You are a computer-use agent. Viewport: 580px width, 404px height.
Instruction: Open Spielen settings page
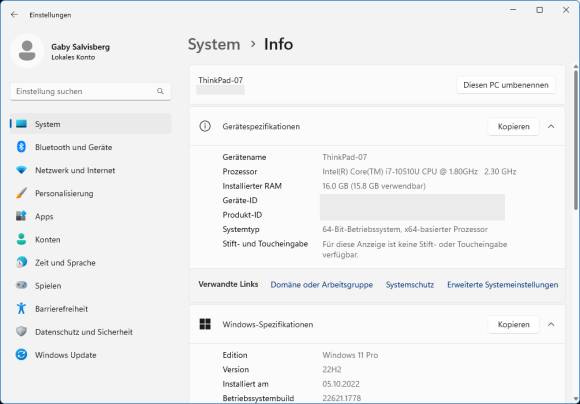pos(91,286)
